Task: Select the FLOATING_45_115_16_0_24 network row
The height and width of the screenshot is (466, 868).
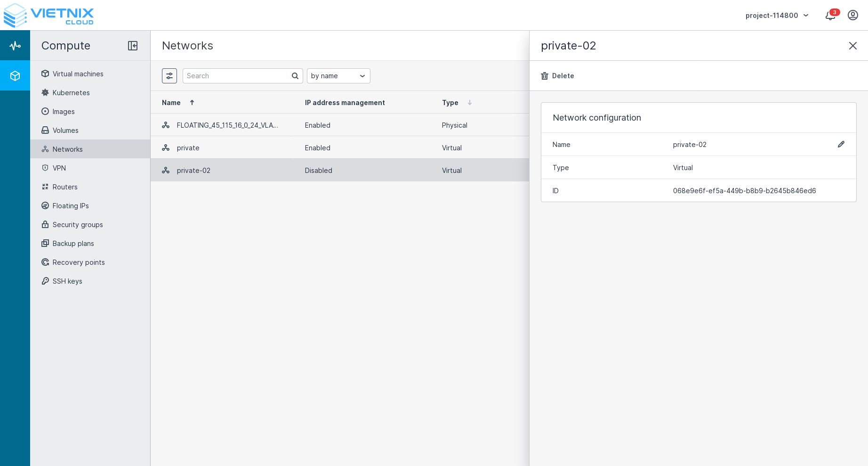Action: pyautogui.click(x=227, y=125)
